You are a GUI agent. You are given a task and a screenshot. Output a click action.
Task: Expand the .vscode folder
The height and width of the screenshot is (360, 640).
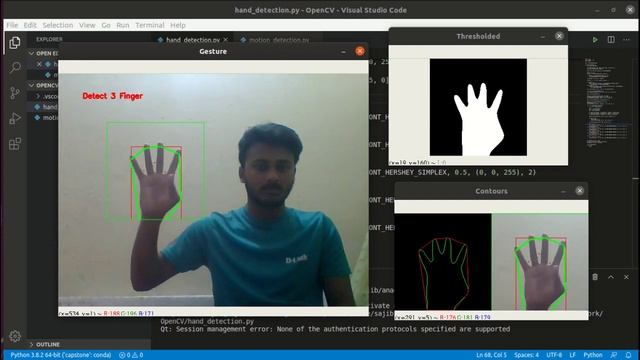[x=47, y=96]
